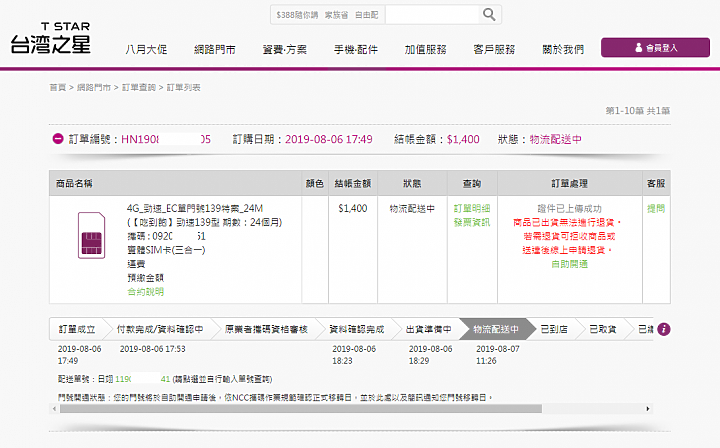Viewport: 720px width, 448px height.
Task: Open the 客戶服務 menu
Action: [x=494, y=49]
